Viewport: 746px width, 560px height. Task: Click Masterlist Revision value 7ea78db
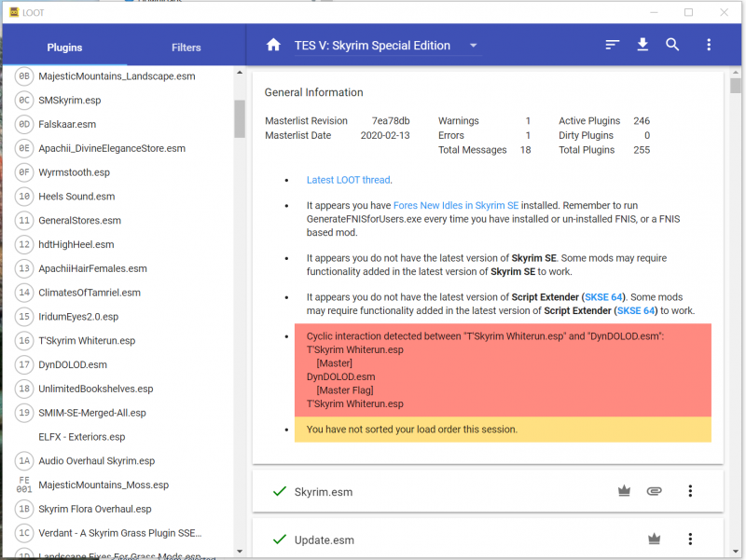tap(391, 121)
